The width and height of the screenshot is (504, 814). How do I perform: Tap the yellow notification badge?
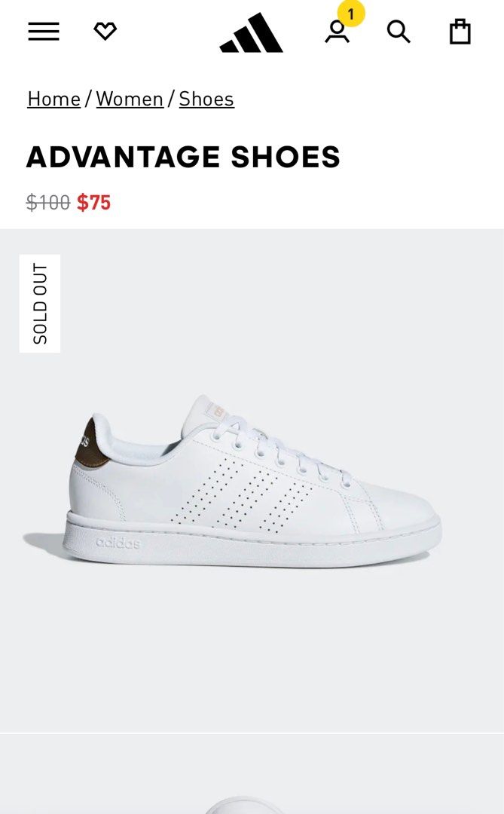pyautogui.click(x=351, y=14)
